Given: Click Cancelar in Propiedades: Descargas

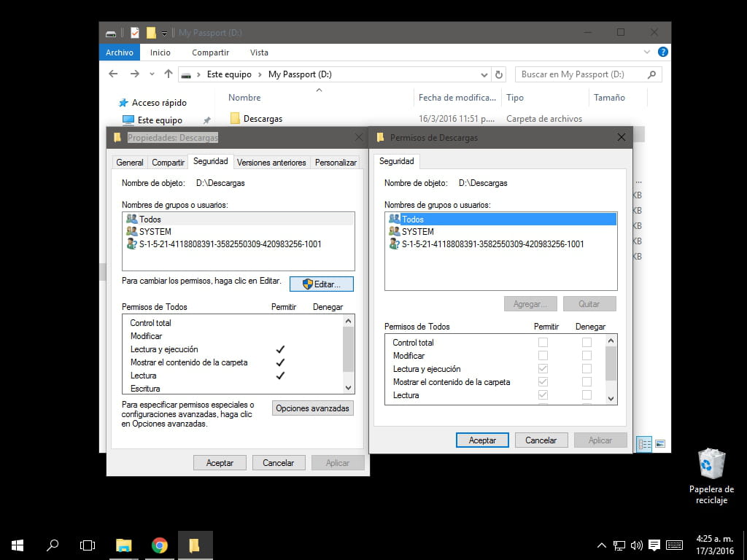Looking at the screenshot, I should [x=278, y=462].
